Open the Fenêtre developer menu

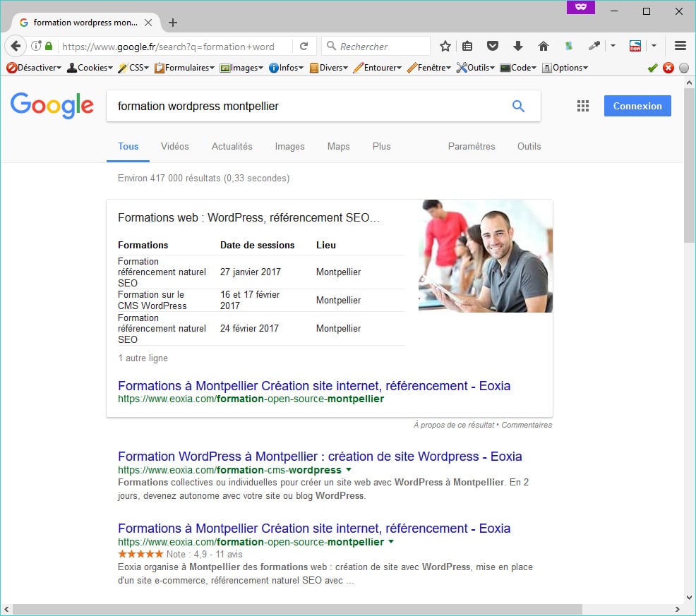pyautogui.click(x=428, y=68)
